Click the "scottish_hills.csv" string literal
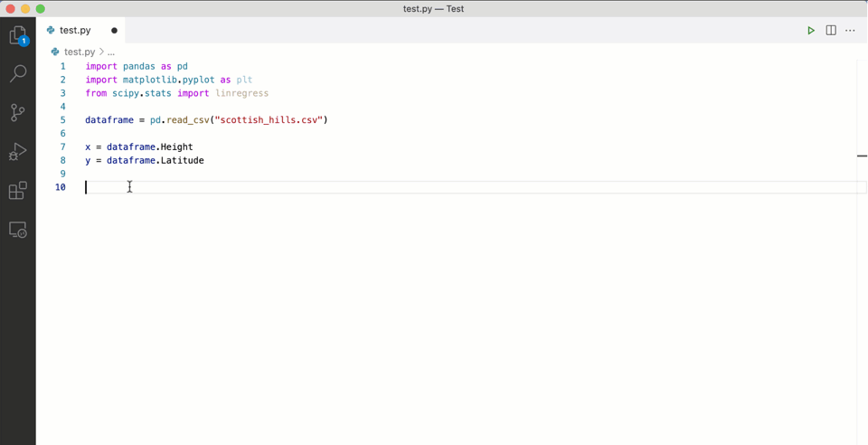The width and height of the screenshot is (868, 445). tap(269, 120)
